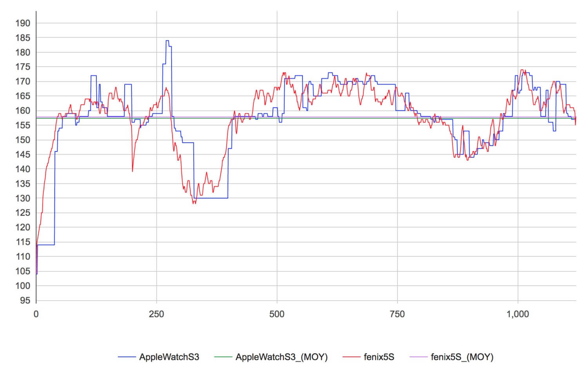
Task: Click the 250 x-axis label
Action: tap(156, 314)
